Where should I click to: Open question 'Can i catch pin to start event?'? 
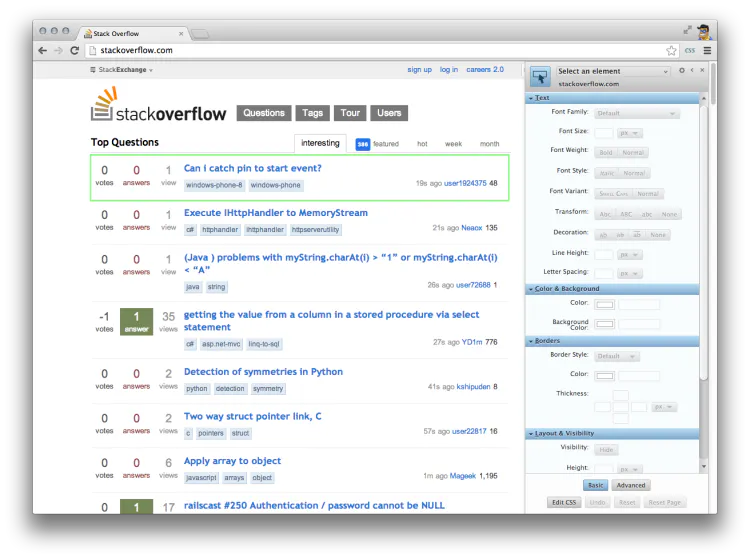coord(253,168)
